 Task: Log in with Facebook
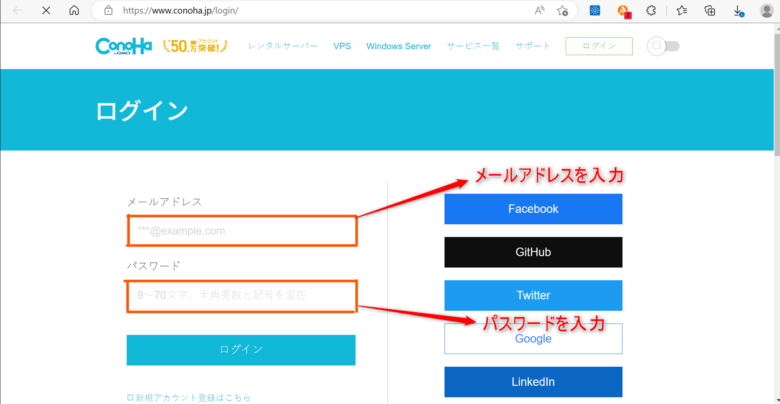[533, 209]
